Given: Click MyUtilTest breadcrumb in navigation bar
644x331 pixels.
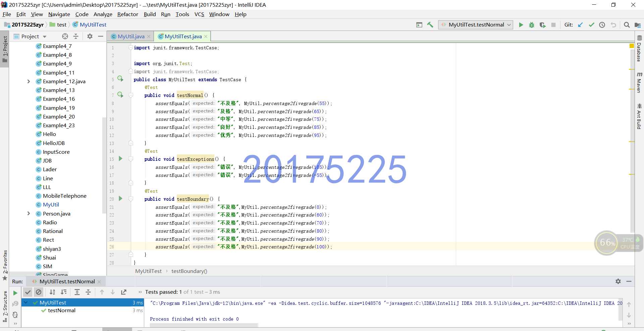Looking at the screenshot, I should [89, 25].
